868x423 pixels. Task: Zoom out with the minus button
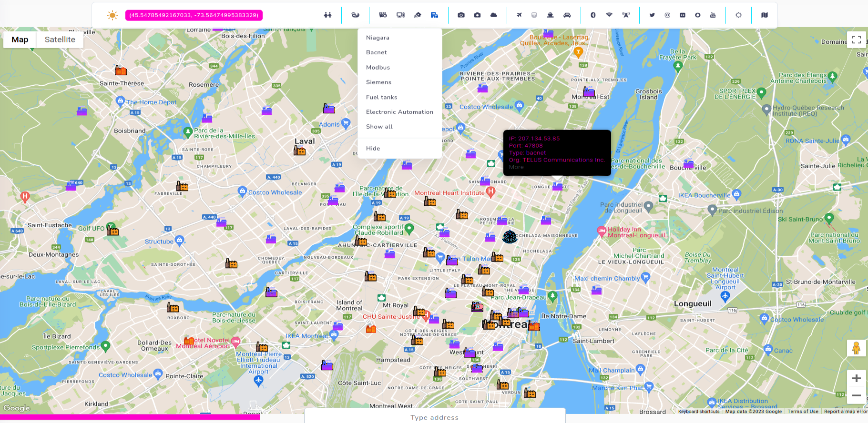point(857,395)
